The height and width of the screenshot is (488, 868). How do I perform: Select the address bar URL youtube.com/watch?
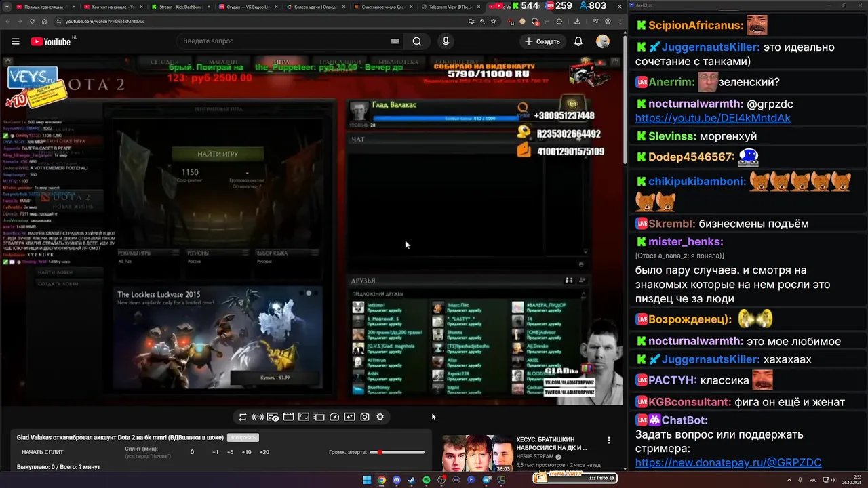(104, 21)
